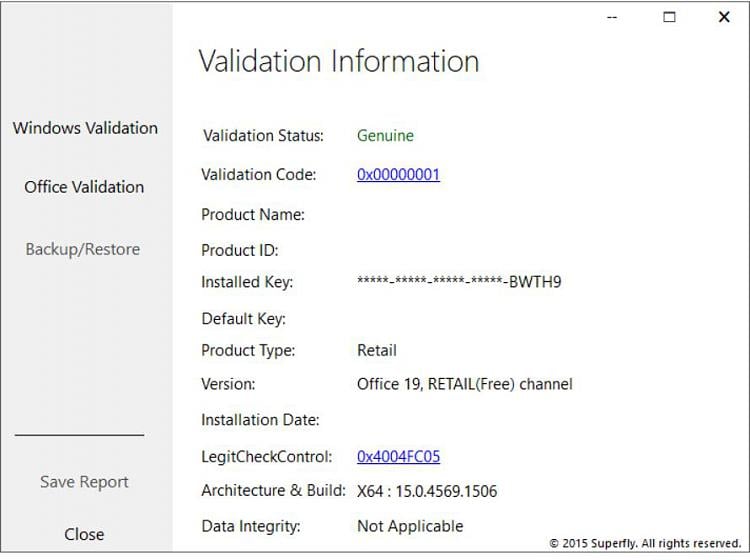Click the Installation Date label
The width and height of the screenshot is (750, 560).
260,420
